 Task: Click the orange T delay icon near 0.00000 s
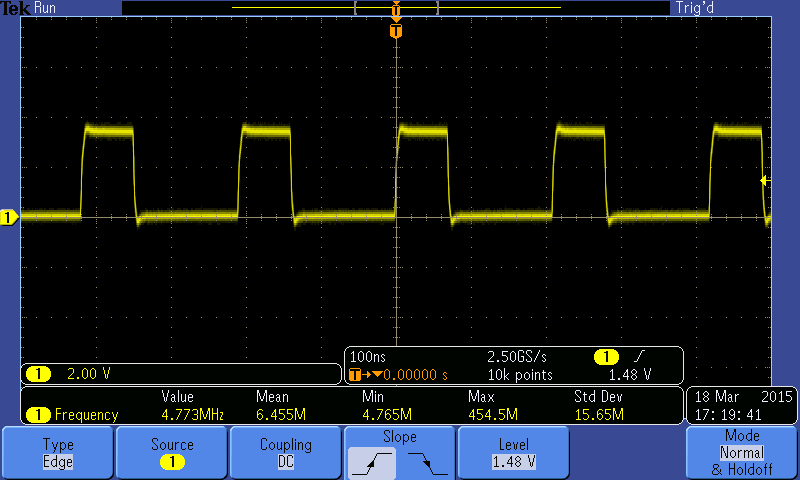tap(355, 375)
